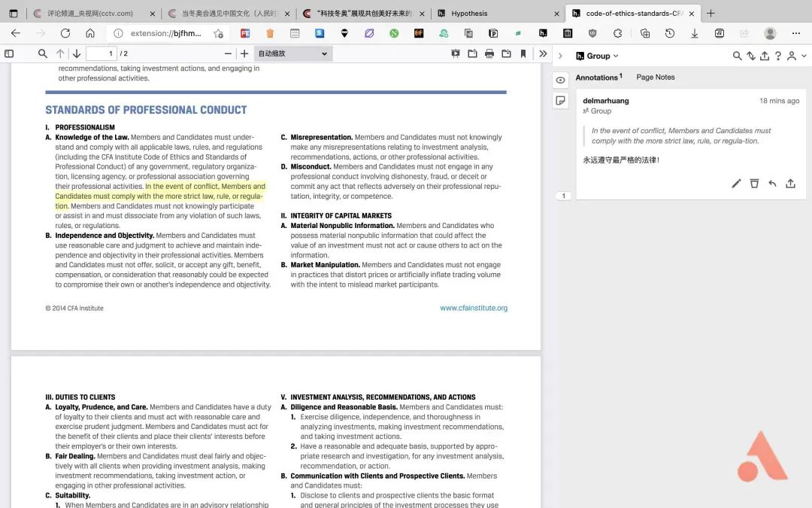This screenshot has width=812, height=508.
Task: Zoom out with the minus button
Action: (228, 53)
